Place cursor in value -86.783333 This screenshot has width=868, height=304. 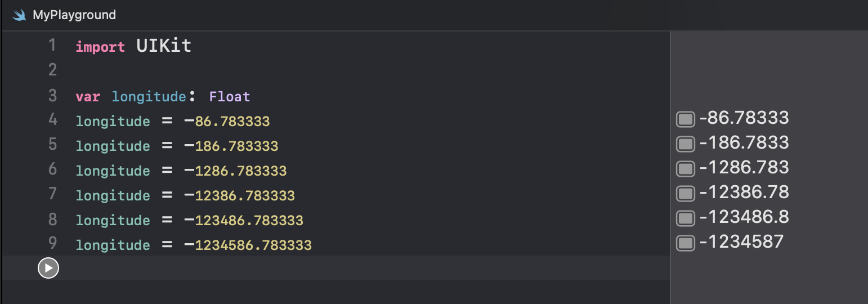click(227, 122)
